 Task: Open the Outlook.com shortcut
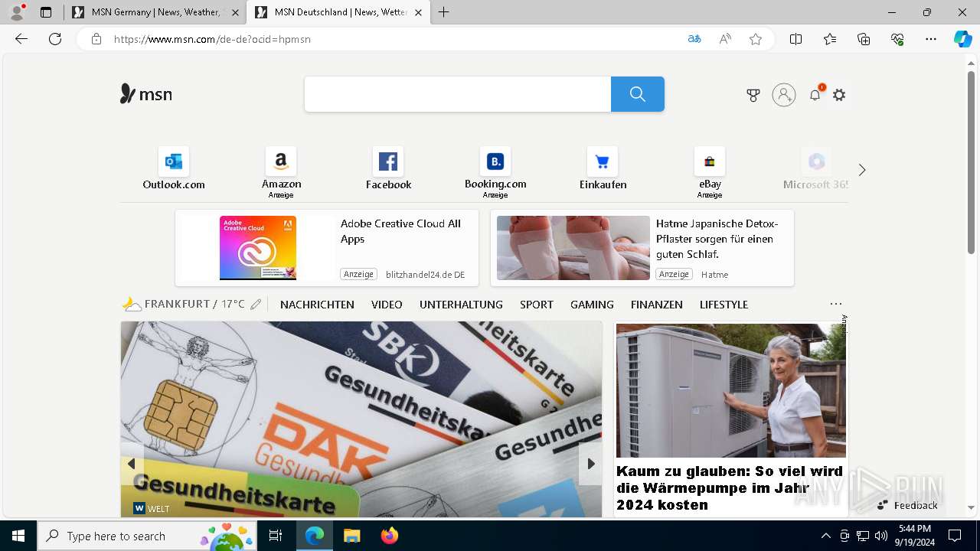(174, 169)
